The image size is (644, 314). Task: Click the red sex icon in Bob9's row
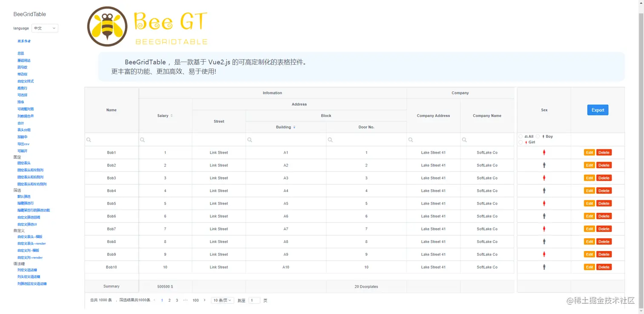pyautogui.click(x=544, y=254)
